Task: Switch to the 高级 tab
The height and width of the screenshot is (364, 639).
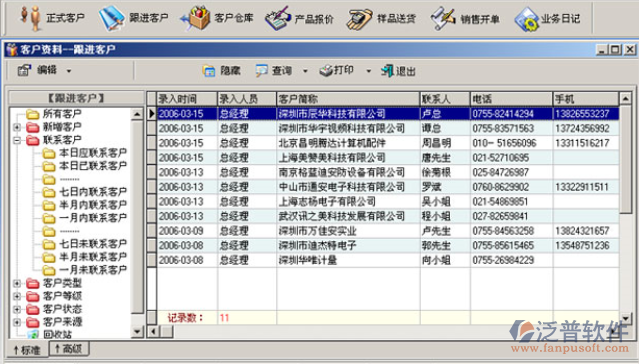Action: pyautogui.click(x=68, y=349)
